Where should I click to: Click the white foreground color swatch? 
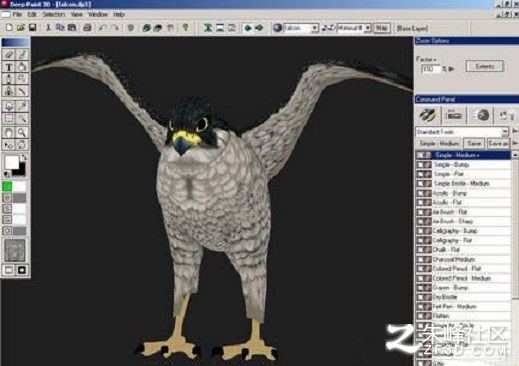tap(12, 163)
